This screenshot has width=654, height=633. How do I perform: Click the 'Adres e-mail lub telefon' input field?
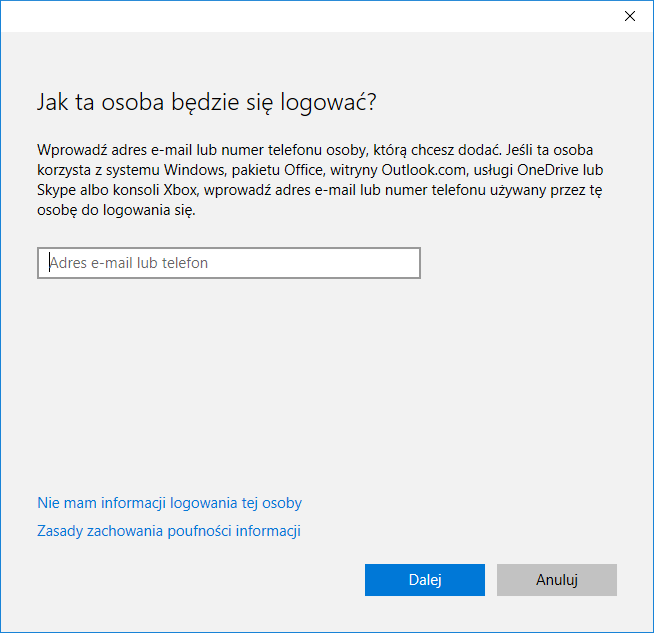click(229, 263)
